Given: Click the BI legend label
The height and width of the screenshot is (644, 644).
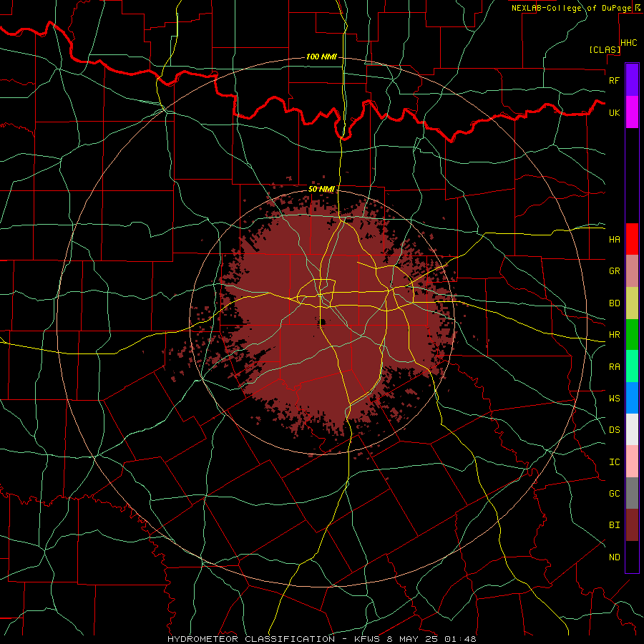Looking at the screenshot, I should click(614, 525).
